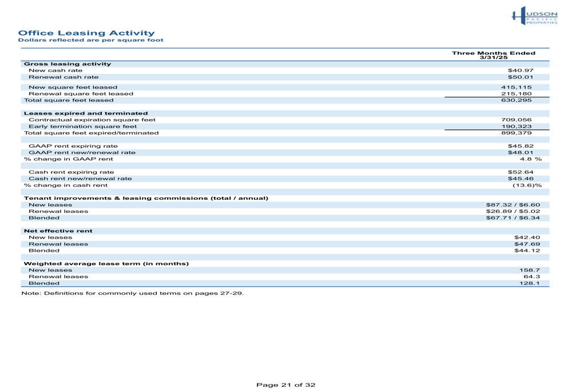
Task: Select the value $87.32 / $6.60
Action: click(513, 205)
